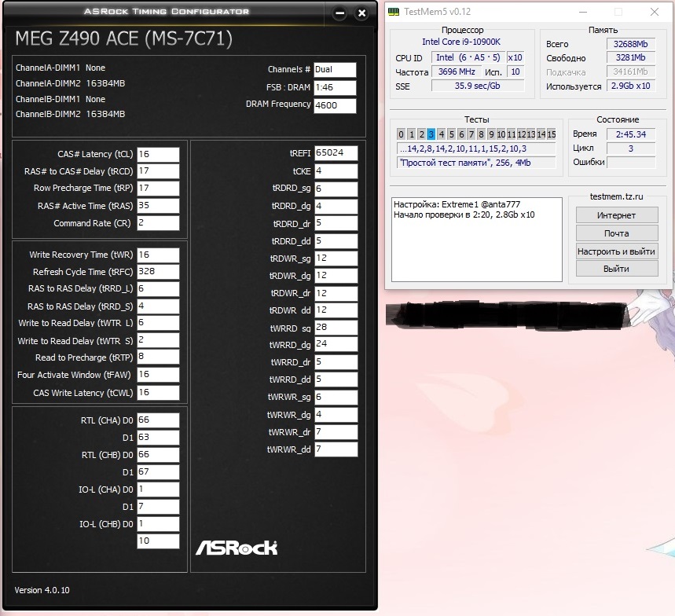The width and height of the screenshot is (675, 616).
Task: Click the DRAM Frequency field showing 4600
Action: [335, 105]
